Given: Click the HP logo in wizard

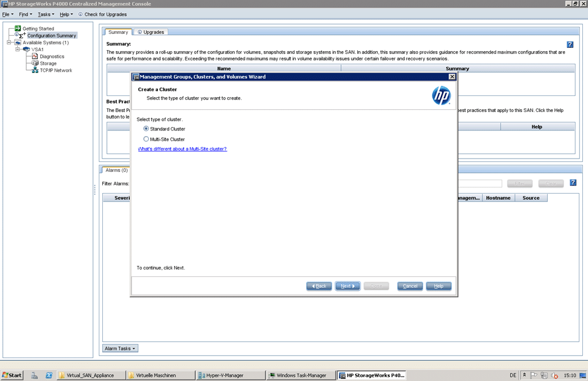Looking at the screenshot, I should (x=441, y=95).
